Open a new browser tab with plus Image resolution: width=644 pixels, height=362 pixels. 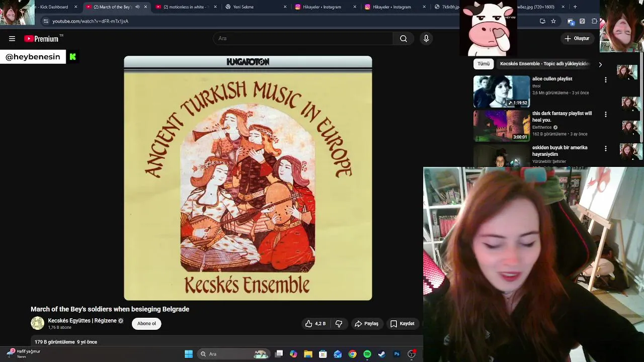pyautogui.click(x=575, y=7)
